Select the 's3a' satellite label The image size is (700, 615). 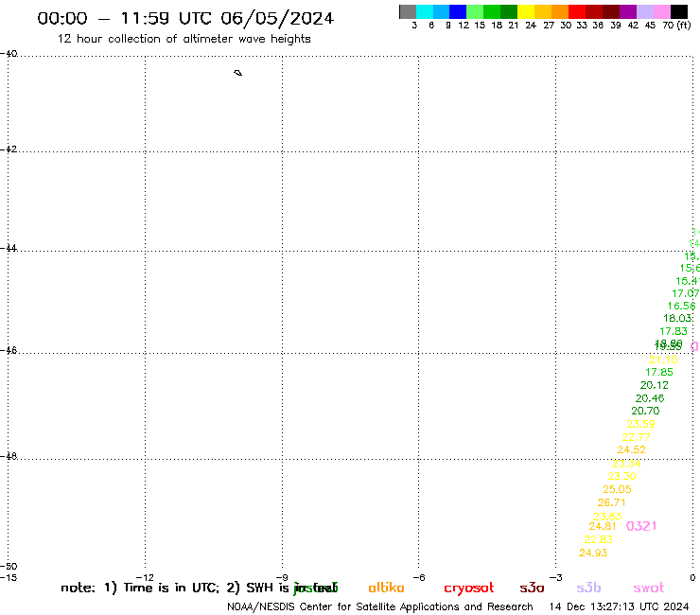[x=532, y=588]
